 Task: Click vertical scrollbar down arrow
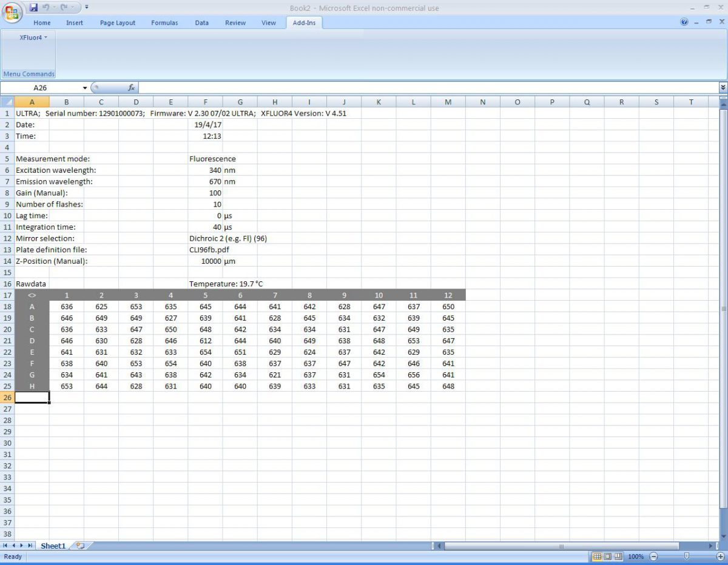723,537
